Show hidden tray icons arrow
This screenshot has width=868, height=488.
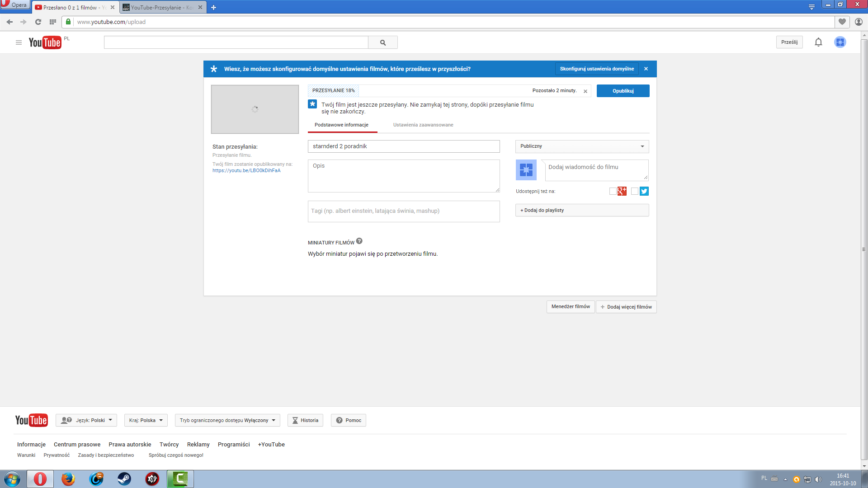pyautogui.click(x=785, y=479)
